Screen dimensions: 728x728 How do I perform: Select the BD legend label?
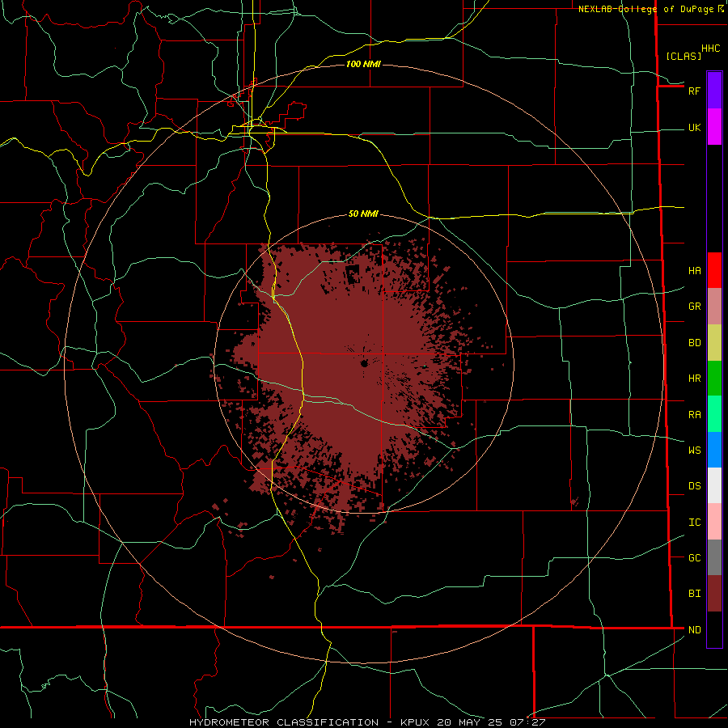point(694,343)
